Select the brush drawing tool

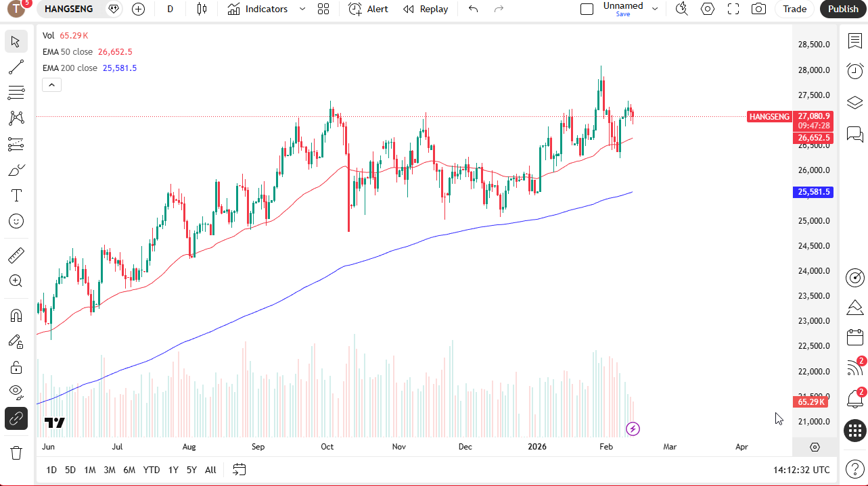[x=16, y=170]
